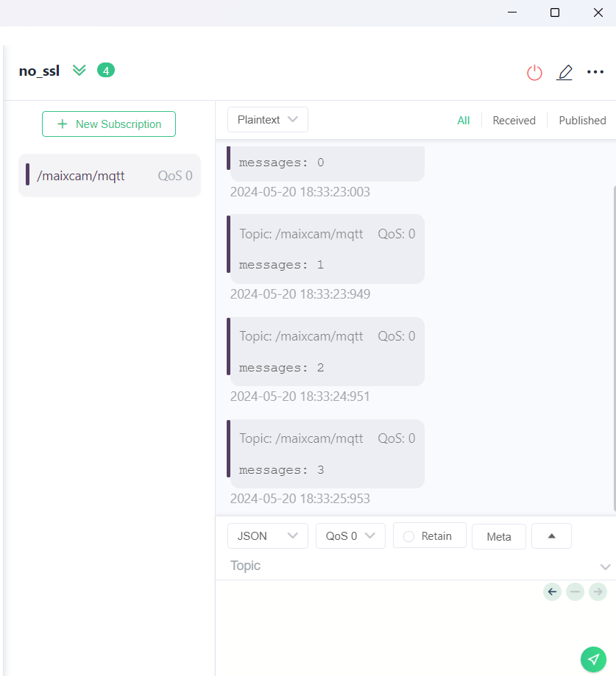616x676 pixels.
Task: Expand the Topic field chevron
Action: pos(605,566)
